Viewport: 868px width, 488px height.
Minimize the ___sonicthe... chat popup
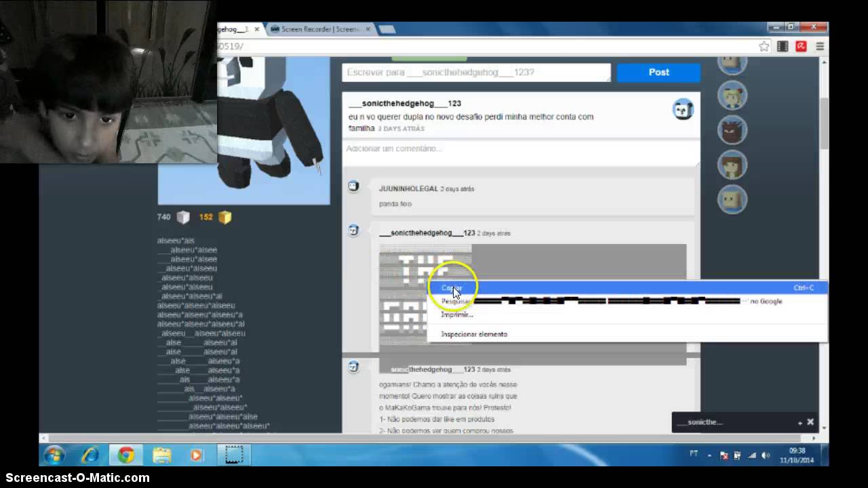[800, 422]
